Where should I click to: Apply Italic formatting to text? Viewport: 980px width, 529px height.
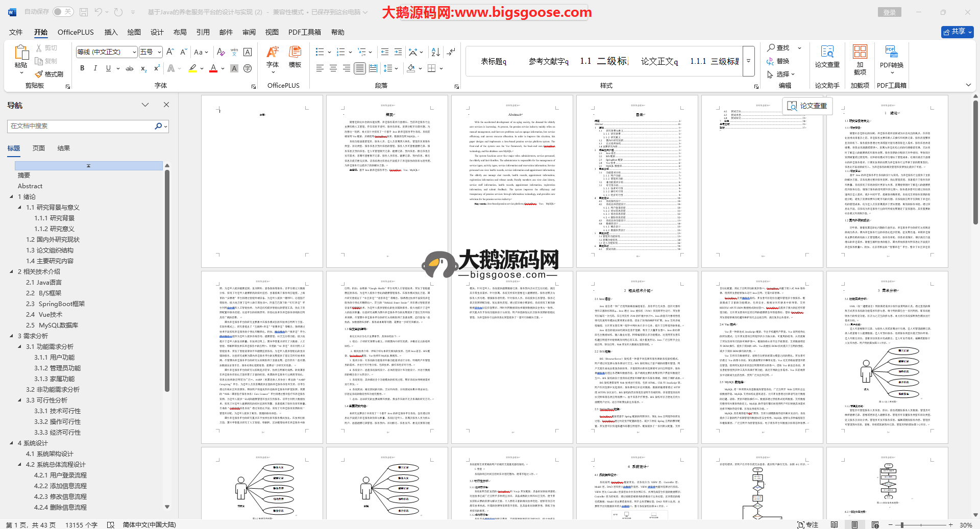pyautogui.click(x=95, y=68)
